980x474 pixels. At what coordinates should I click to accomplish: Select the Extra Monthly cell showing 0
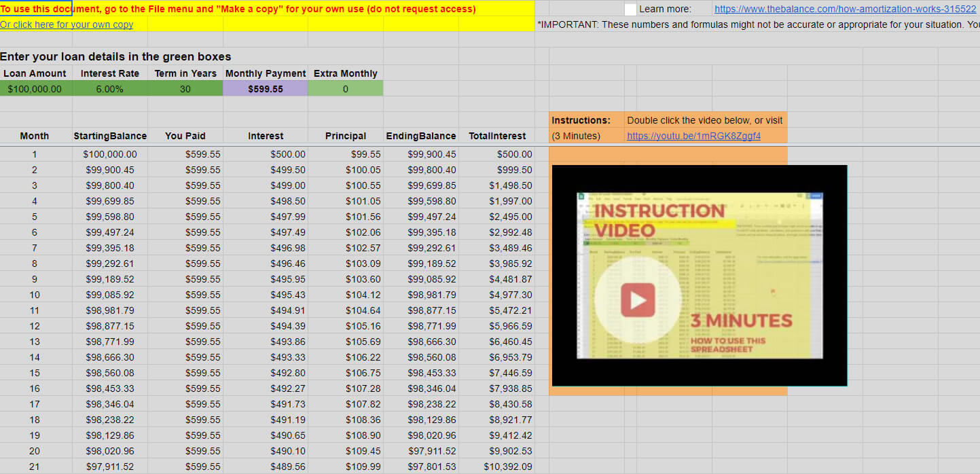345,88
